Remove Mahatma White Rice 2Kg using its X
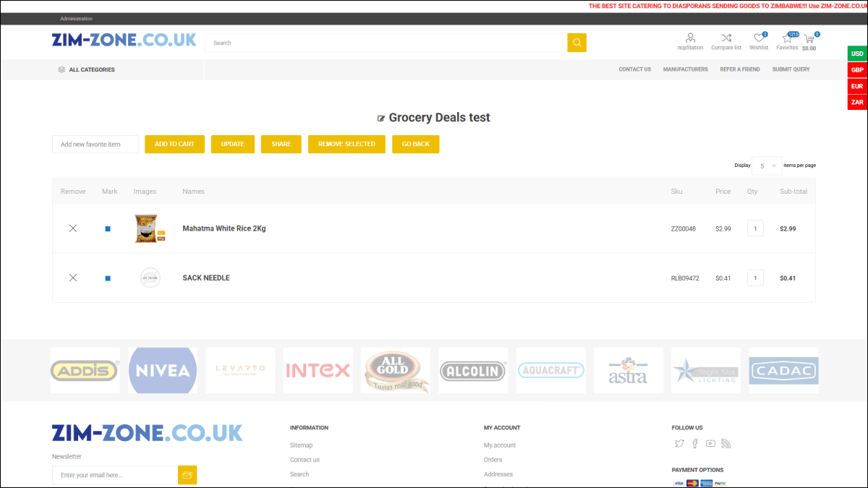The height and width of the screenshot is (488, 868). tap(73, 228)
